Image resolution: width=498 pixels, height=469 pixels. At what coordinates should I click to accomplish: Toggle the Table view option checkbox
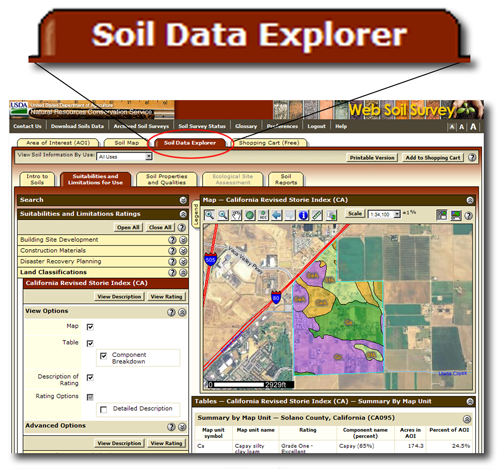(x=90, y=343)
